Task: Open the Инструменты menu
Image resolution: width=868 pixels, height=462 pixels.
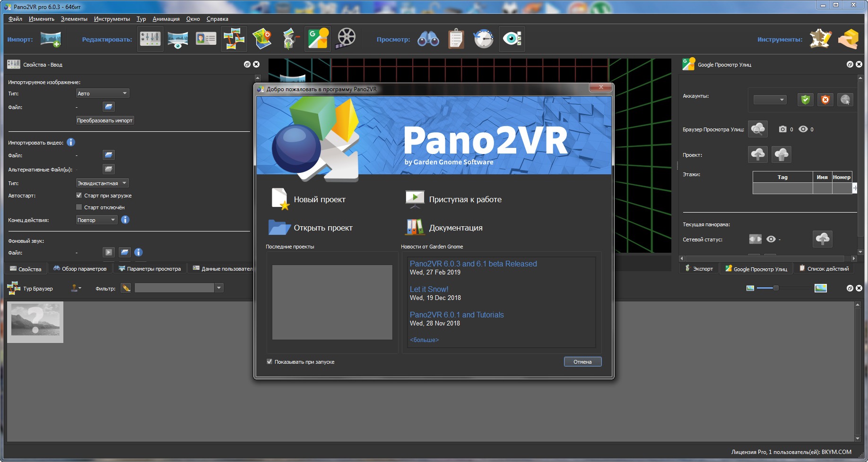Action: click(112, 19)
